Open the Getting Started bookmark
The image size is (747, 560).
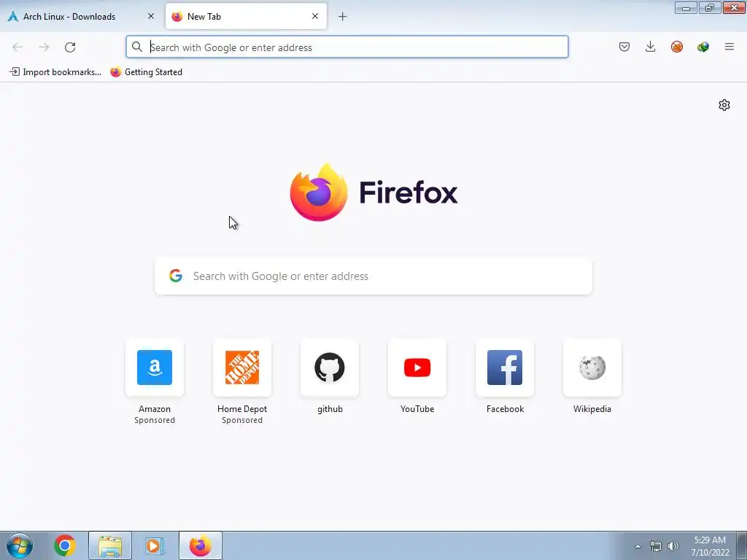point(146,72)
